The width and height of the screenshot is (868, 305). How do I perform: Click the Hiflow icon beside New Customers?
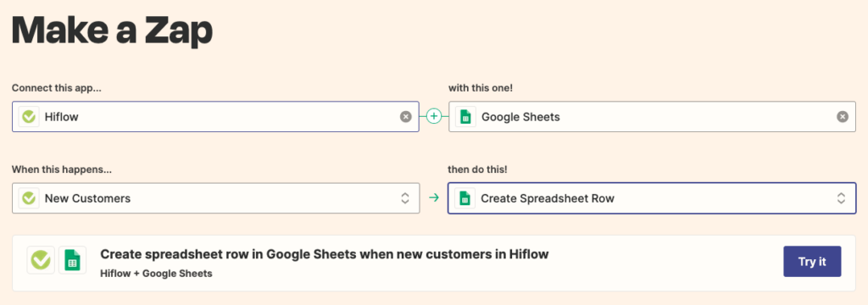29,198
